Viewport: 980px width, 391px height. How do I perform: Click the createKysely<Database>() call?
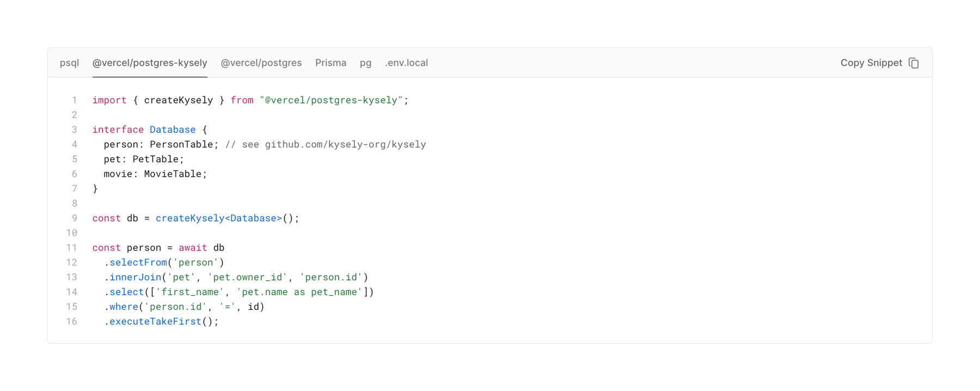[227, 218]
